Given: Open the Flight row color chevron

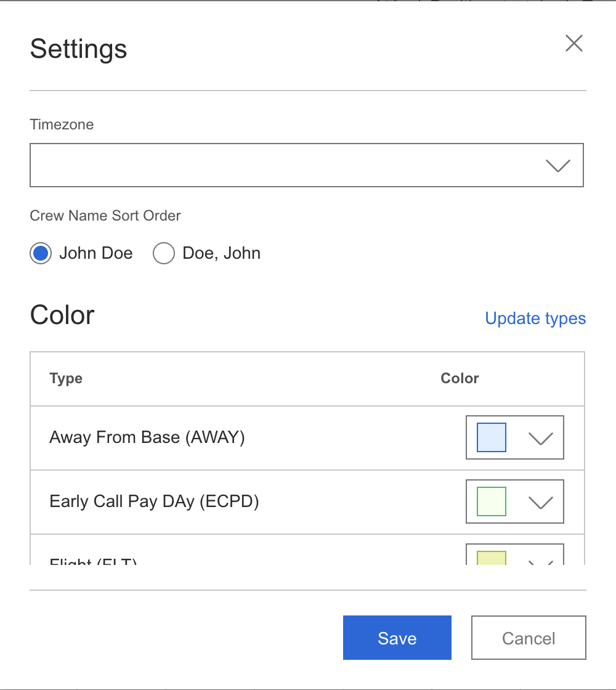Looking at the screenshot, I should [x=541, y=561].
